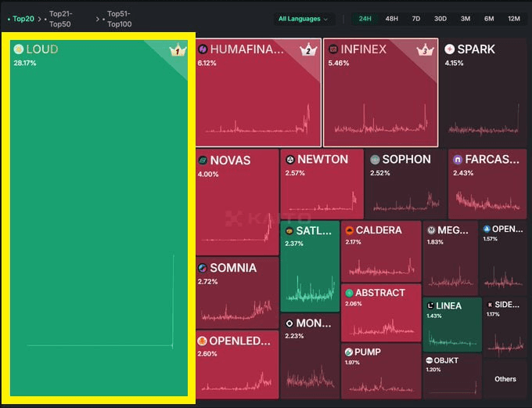Click the MEG... tile title
Screen dimensions: 532x408
click(453, 230)
